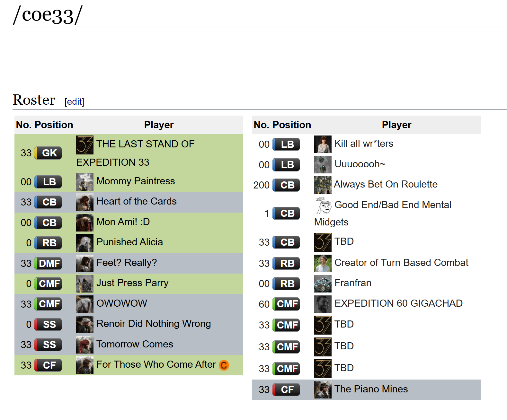Click the CB badge next to Always Bet On Roulette
The width and height of the screenshot is (507, 420).
tap(286, 185)
